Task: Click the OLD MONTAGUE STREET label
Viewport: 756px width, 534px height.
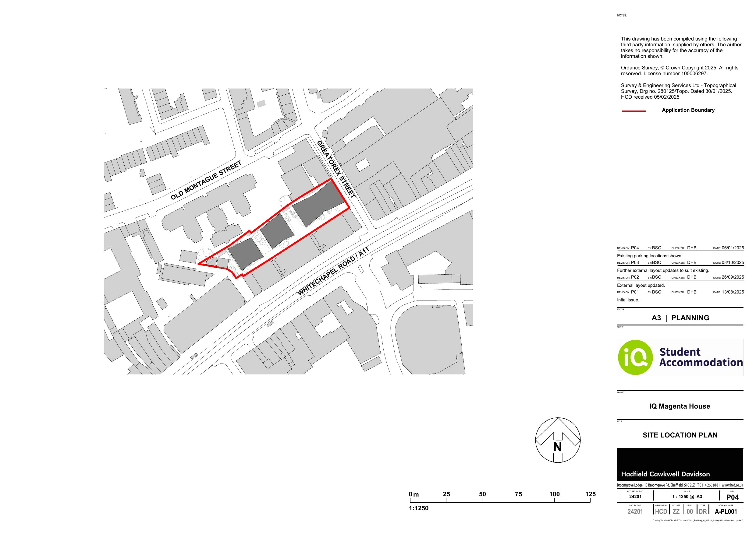Action: pyautogui.click(x=206, y=180)
